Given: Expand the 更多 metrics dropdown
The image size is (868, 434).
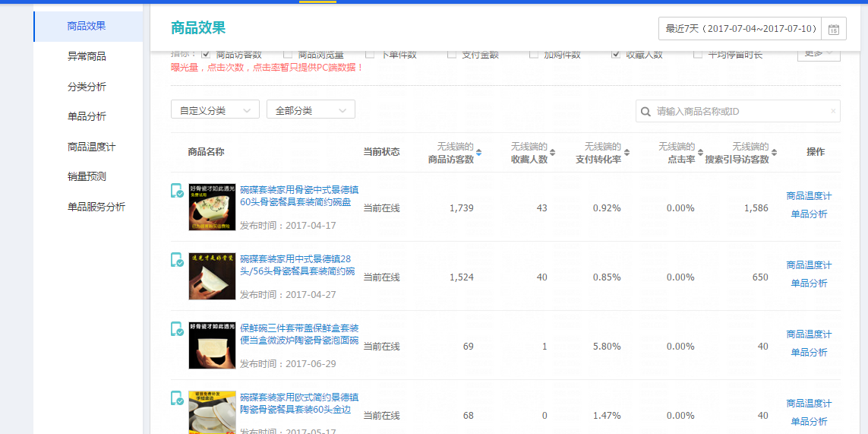Looking at the screenshot, I should [818, 53].
